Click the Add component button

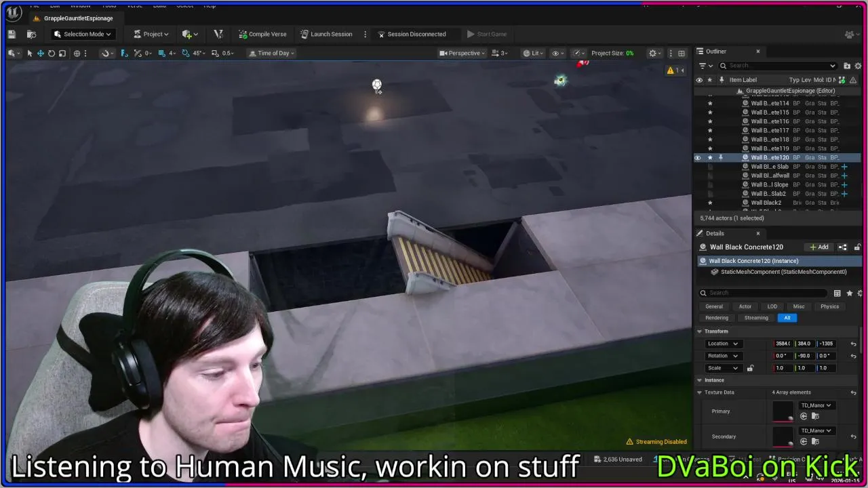pyautogui.click(x=819, y=247)
